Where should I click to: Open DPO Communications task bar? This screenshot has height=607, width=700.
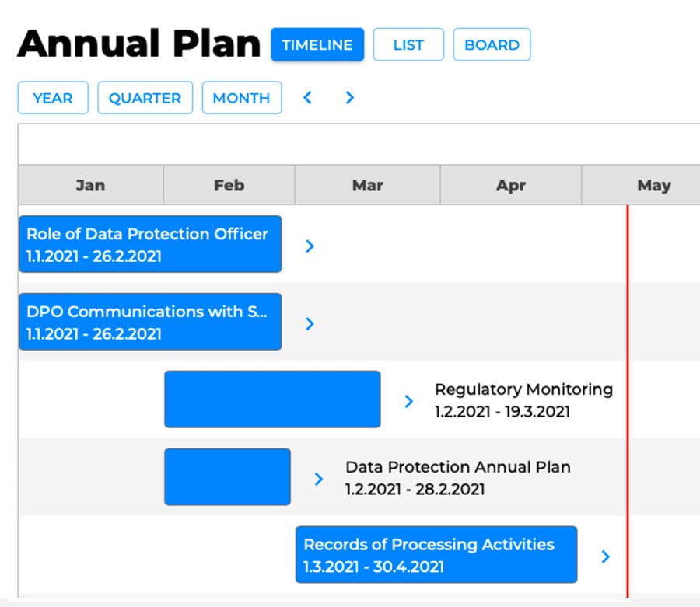click(x=150, y=322)
